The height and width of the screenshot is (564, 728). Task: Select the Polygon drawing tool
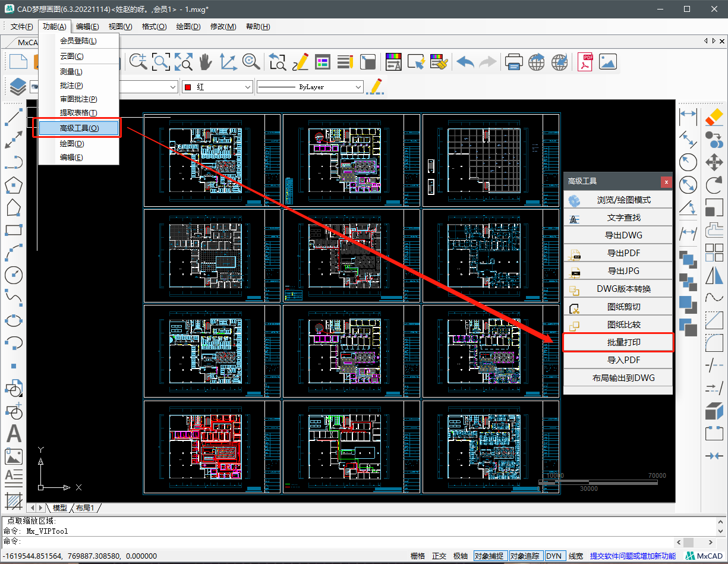pyautogui.click(x=14, y=185)
